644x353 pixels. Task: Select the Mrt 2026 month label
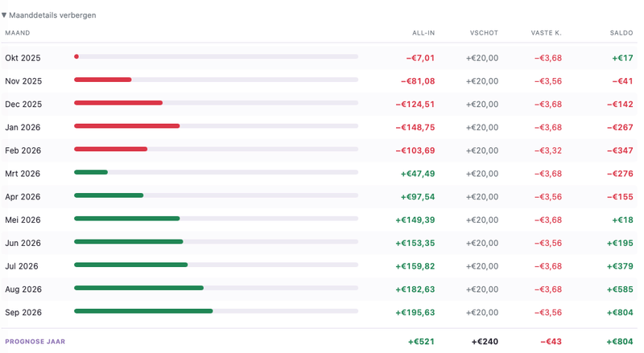point(23,174)
